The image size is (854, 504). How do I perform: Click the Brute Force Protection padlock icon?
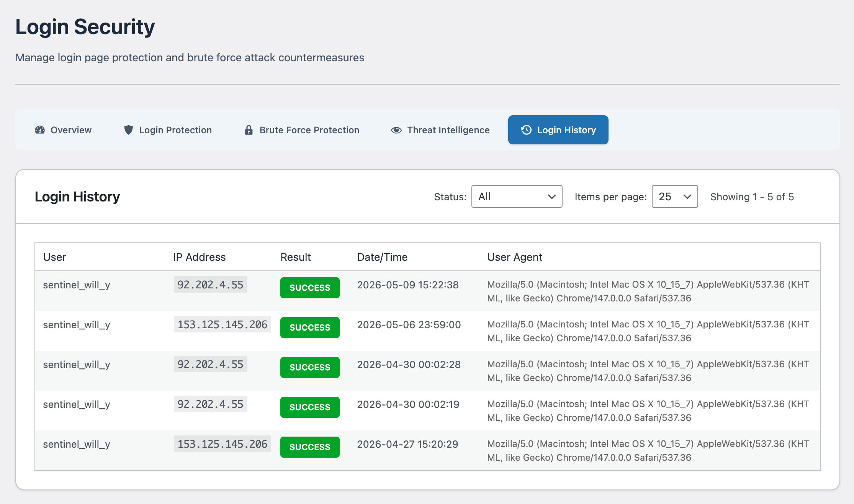point(249,130)
